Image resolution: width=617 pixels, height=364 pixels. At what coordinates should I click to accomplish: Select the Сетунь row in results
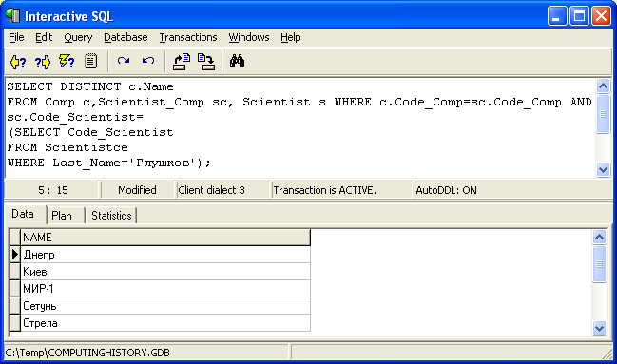coord(165,306)
